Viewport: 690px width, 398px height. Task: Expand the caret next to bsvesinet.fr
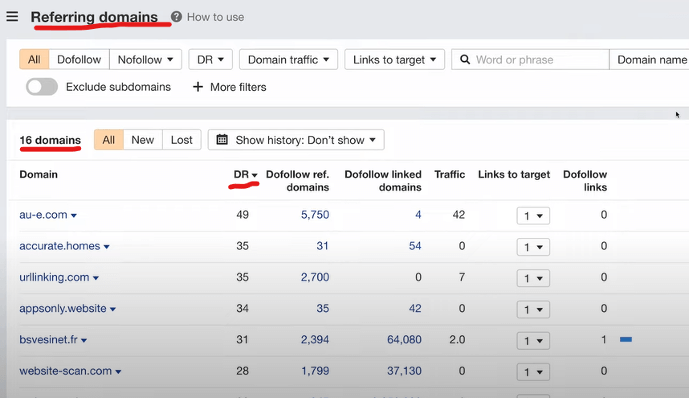(84, 341)
